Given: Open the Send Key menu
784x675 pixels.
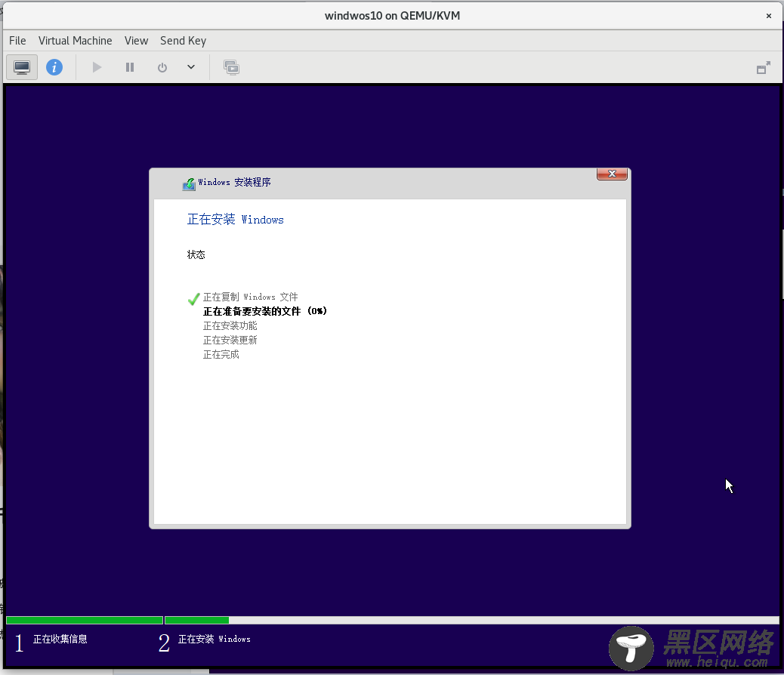Looking at the screenshot, I should coord(183,41).
